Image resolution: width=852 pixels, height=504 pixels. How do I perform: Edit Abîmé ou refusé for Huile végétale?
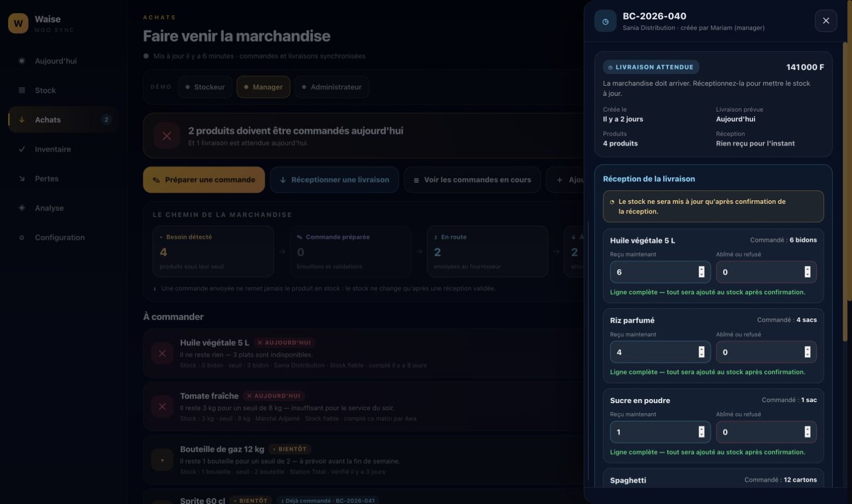766,272
